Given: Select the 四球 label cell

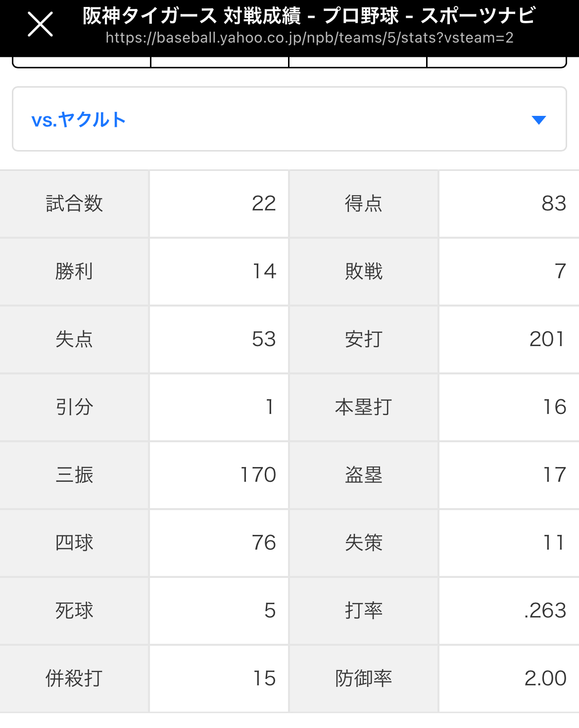Looking at the screenshot, I should click(x=74, y=543).
